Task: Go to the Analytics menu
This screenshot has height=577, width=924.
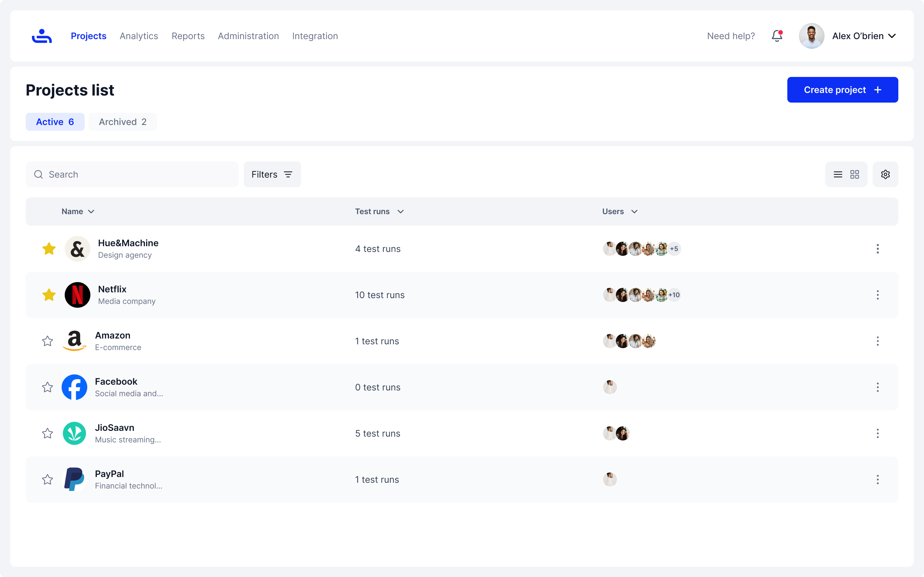Action: click(139, 36)
